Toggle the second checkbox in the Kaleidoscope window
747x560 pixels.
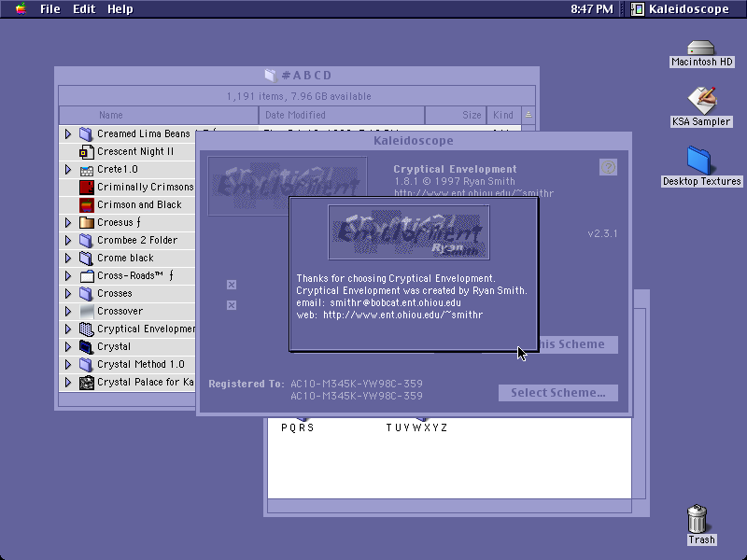click(x=232, y=305)
